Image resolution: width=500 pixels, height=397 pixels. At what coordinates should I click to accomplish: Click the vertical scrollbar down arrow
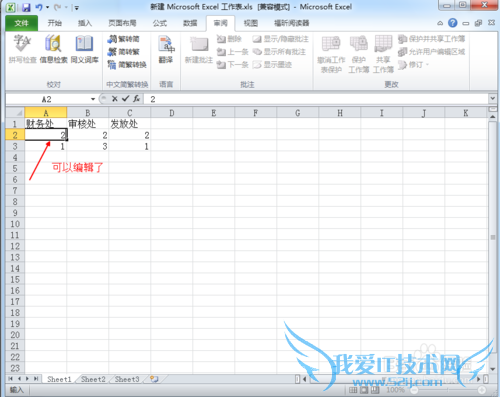pos(493,369)
